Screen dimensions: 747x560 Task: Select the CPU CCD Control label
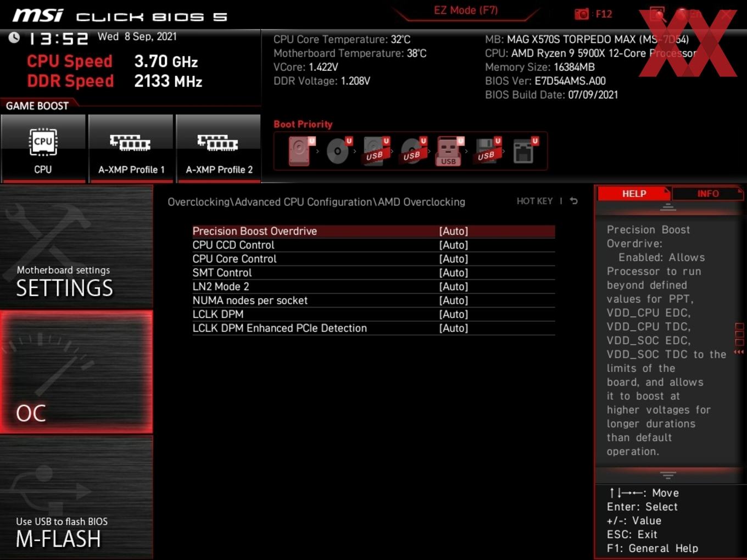(x=233, y=245)
